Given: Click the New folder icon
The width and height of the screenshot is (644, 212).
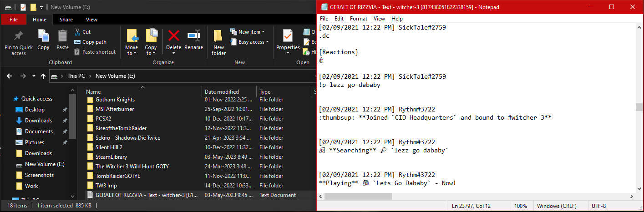Looking at the screenshot, I should tap(218, 36).
